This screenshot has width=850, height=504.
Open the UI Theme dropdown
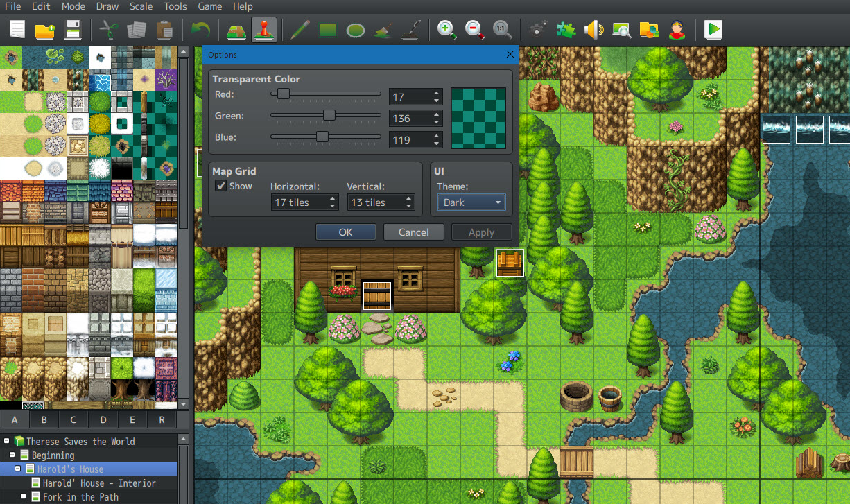click(x=471, y=202)
